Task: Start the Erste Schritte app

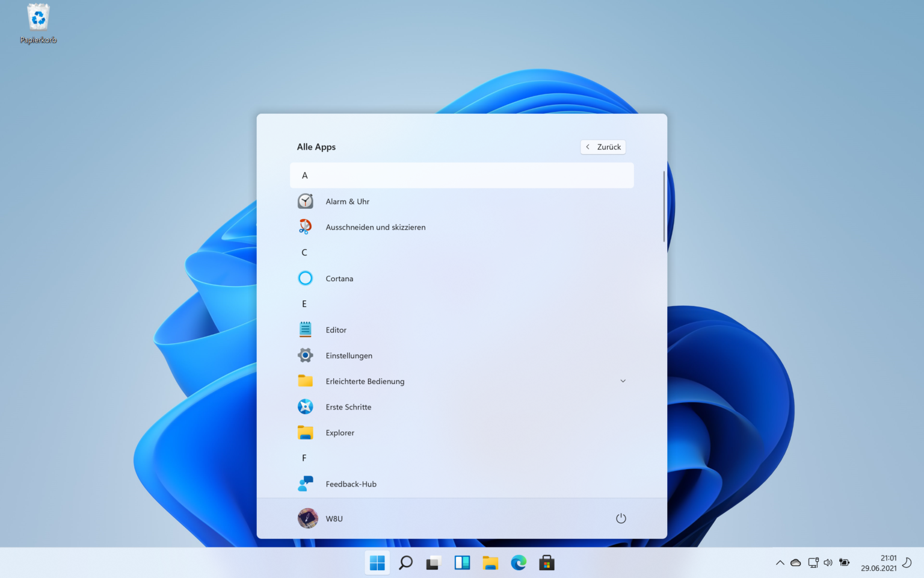Action: coord(348,406)
